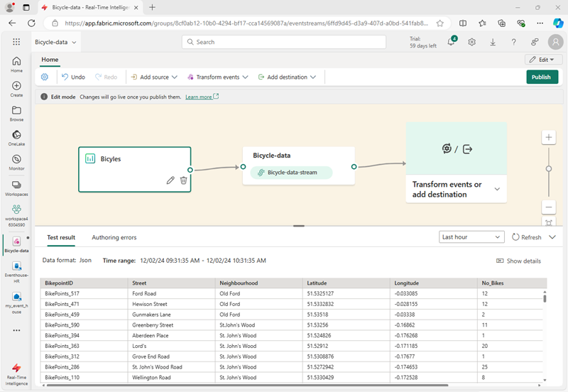Zoom in on the canvas with plus button
568x392 pixels.
tap(548, 137)
